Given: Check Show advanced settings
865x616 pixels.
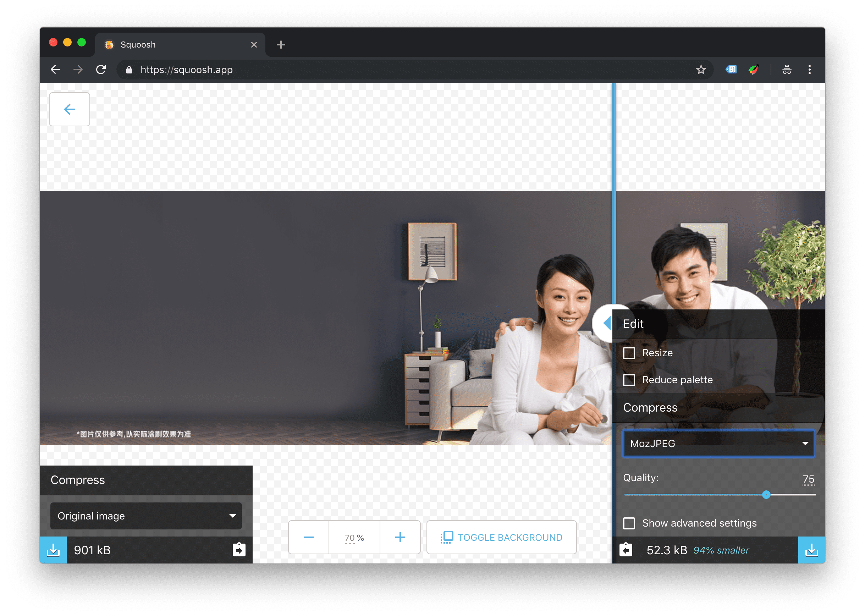Looking at the screenshot, I should click(629, 523).
